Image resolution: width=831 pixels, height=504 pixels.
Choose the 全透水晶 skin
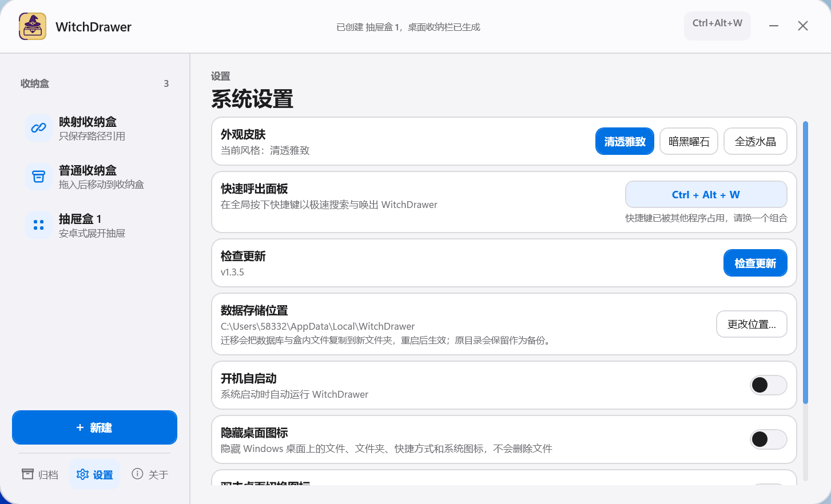click(756, 141)
